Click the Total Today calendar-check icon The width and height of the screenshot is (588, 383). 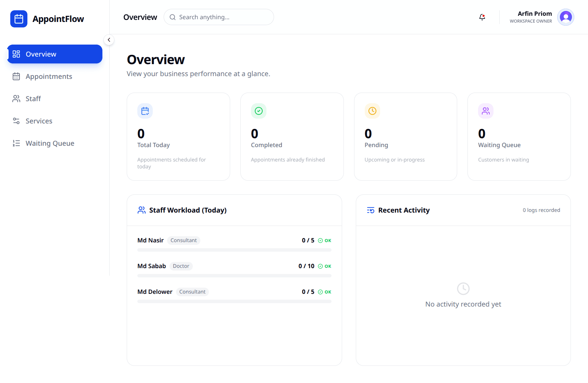coord(145,111)
